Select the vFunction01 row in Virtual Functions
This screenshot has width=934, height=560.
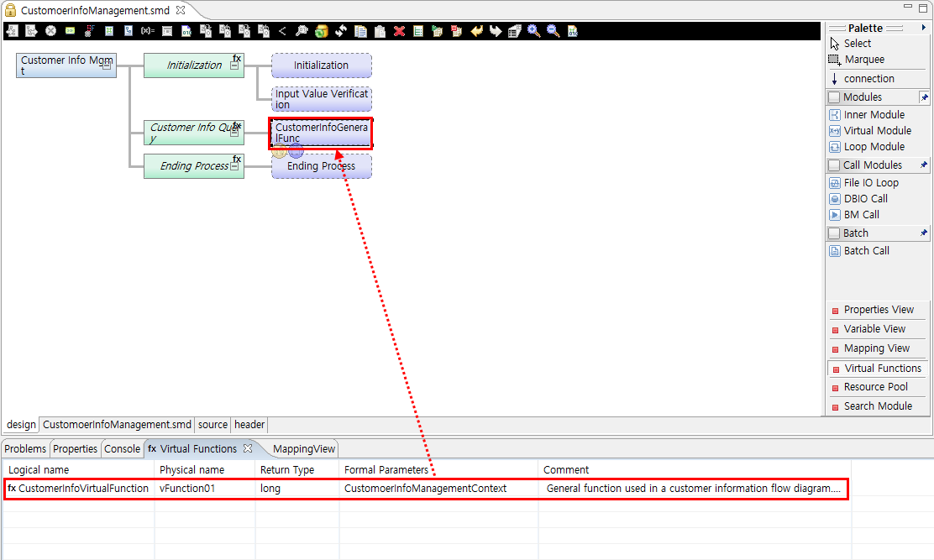(186, 488)
